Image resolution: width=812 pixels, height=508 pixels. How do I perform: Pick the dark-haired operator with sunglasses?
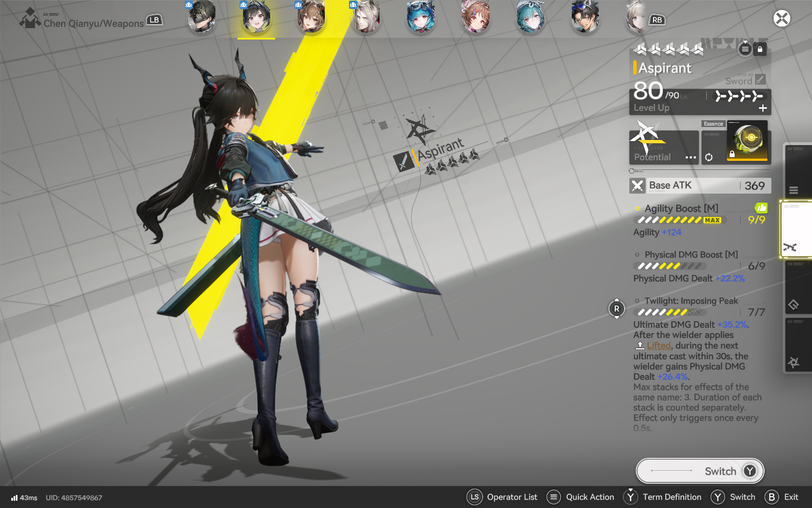(x=585, y=17)
